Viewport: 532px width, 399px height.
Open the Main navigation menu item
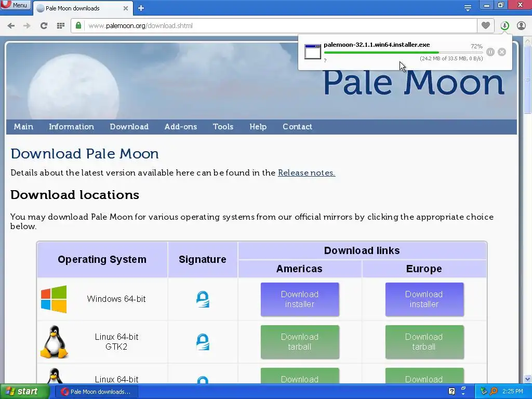click(x=23, y=127)
